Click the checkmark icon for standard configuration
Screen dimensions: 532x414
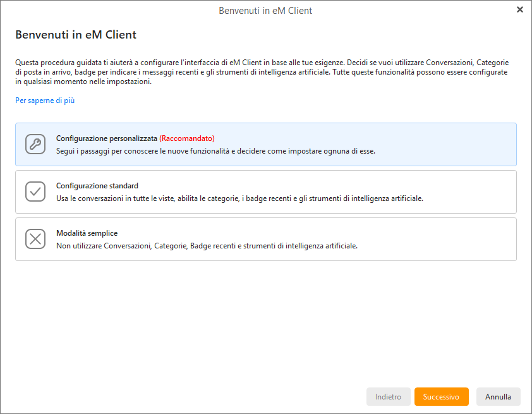click(35, 192)
